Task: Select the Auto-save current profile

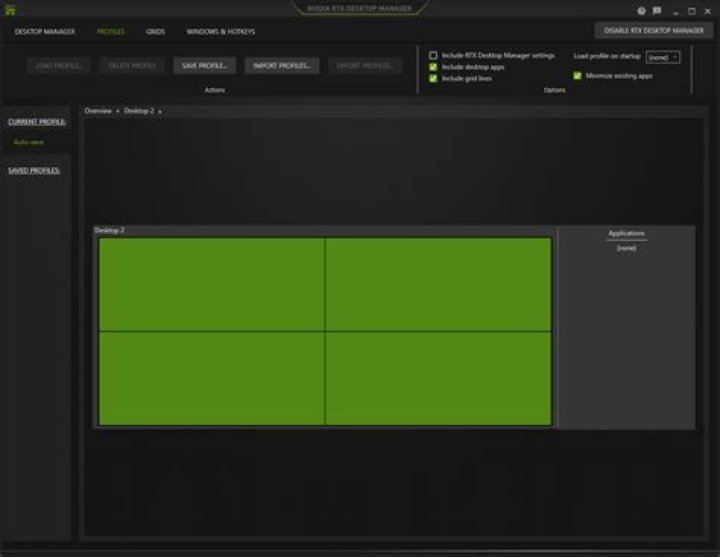Action: (28, 142)
